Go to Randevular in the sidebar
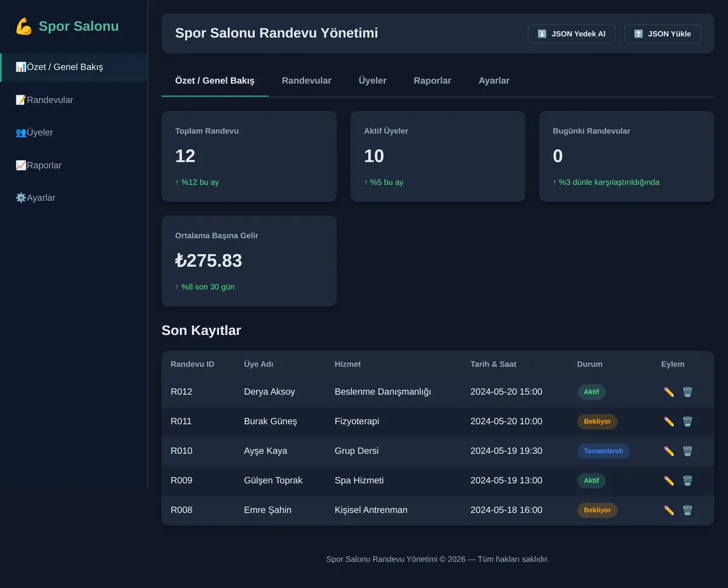728x588 pixels. coord(73,100)
